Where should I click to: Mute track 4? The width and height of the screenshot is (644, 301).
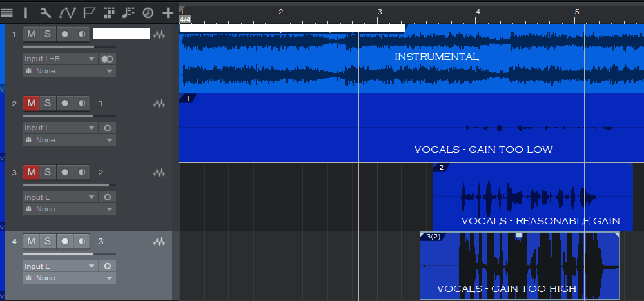tap(31, 242)
